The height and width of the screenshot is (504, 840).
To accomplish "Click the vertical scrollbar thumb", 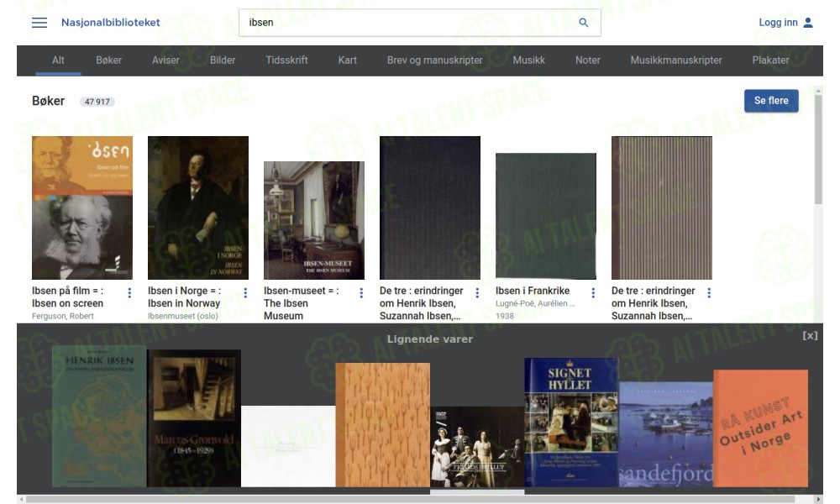I will coord(818,150).
